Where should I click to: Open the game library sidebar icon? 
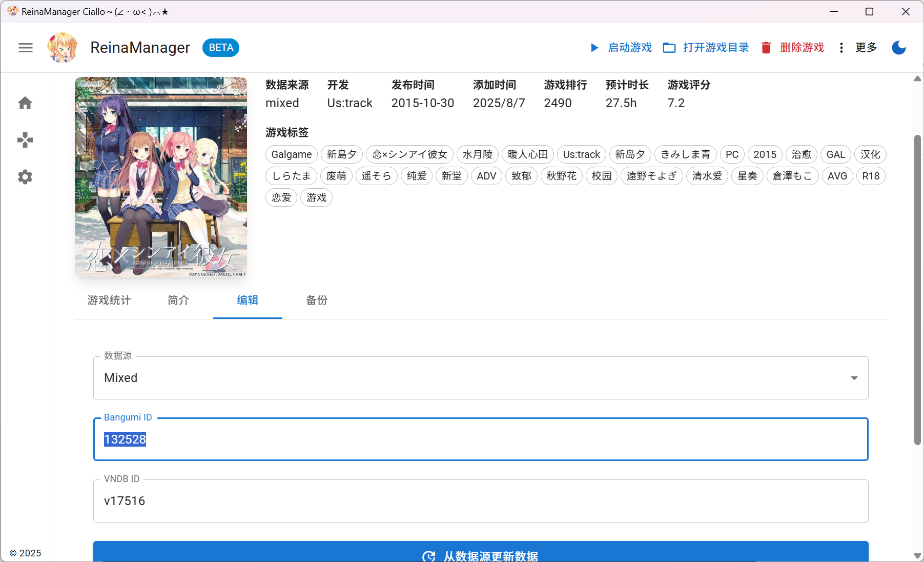[x=25, y=140]
